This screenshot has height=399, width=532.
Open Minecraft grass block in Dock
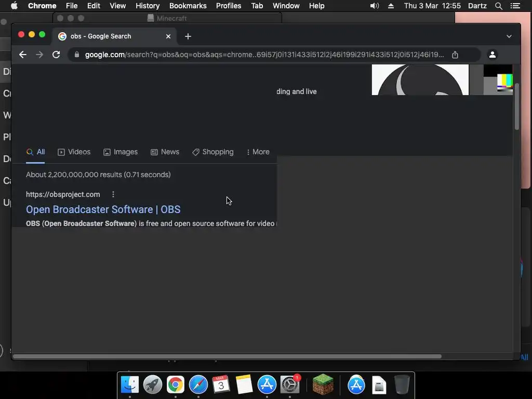(x=323, y=384)
